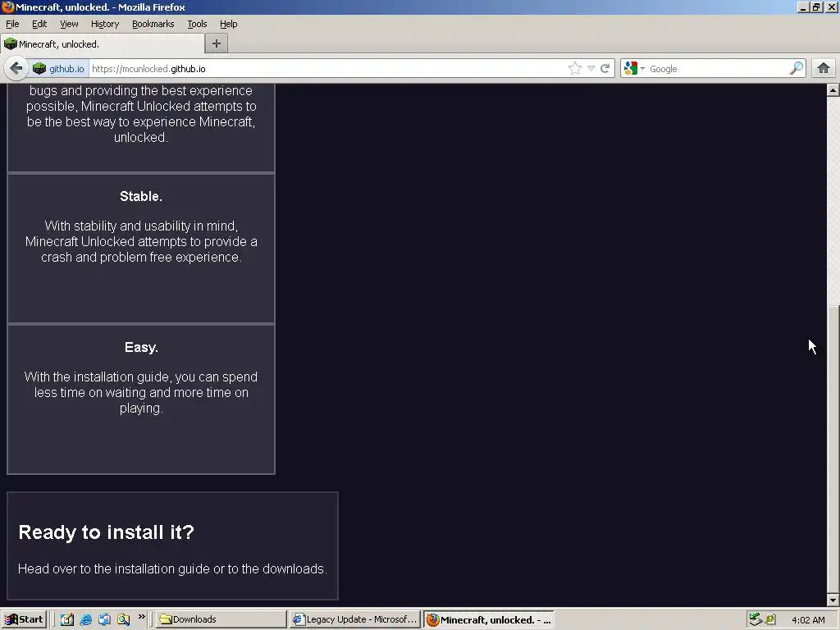This screenshot has height=630, width=840.
Task: Open the third quick launch icon
Action: pos(104,620)
